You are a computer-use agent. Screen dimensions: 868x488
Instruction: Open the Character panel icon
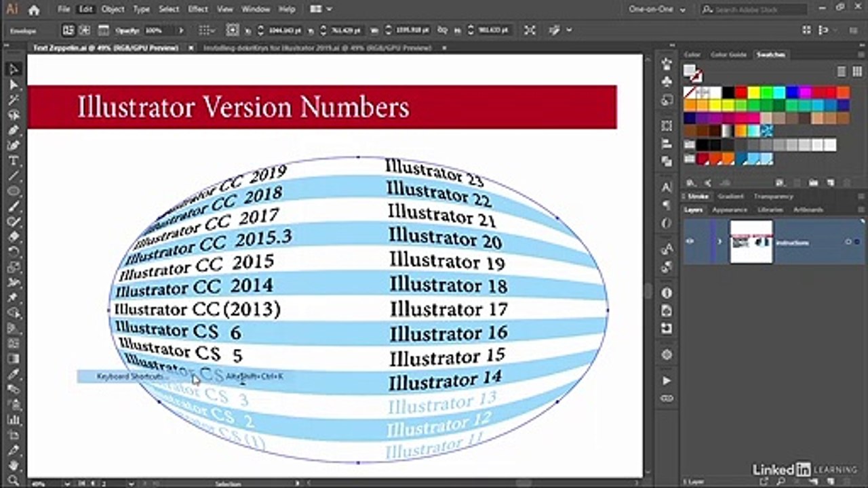coord(667,188)
